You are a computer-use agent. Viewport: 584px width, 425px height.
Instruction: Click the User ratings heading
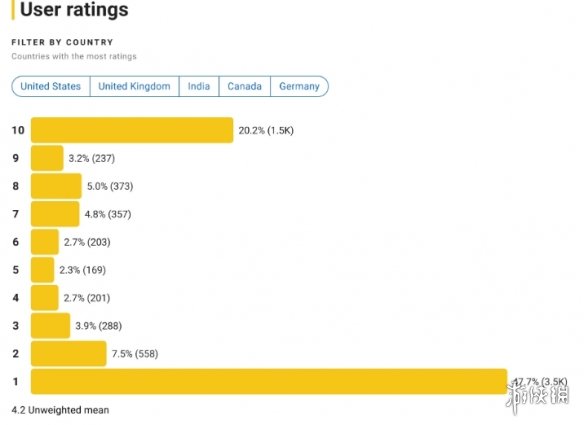(74, 9)
